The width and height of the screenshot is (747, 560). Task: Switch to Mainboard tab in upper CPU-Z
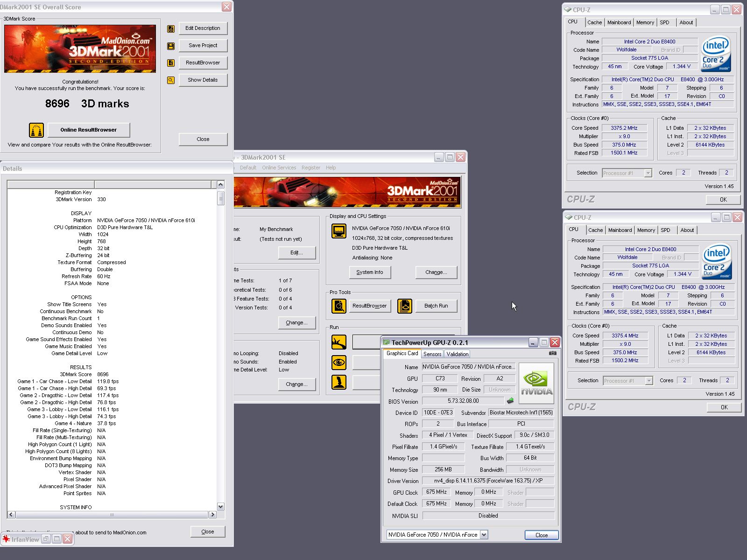click(619, 22)
